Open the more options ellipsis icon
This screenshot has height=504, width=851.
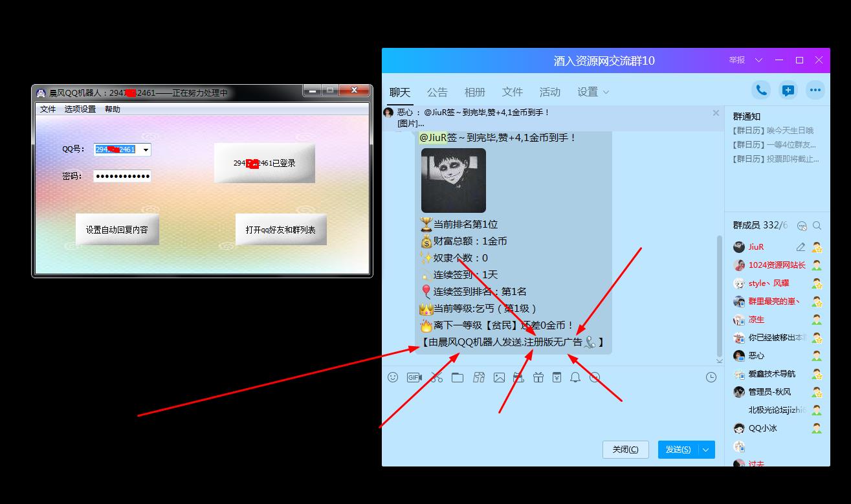tap(815, 91)
